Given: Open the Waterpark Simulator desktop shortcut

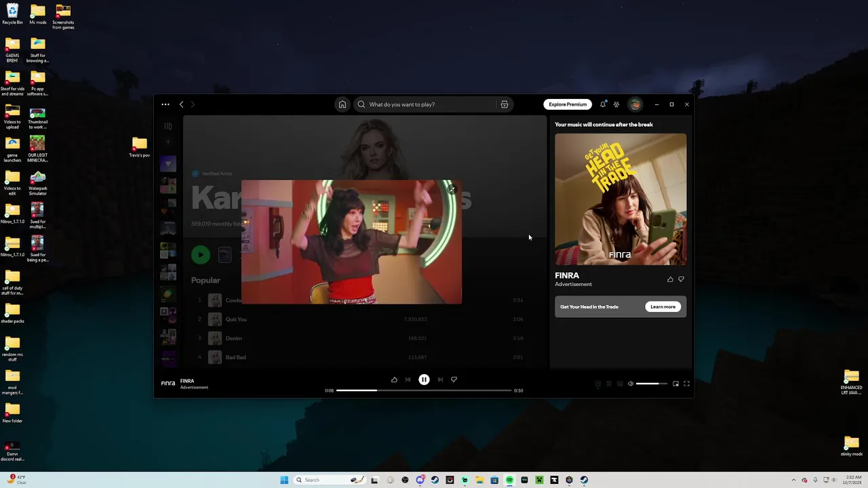Looking at the screenshot, I should point(38,183).
